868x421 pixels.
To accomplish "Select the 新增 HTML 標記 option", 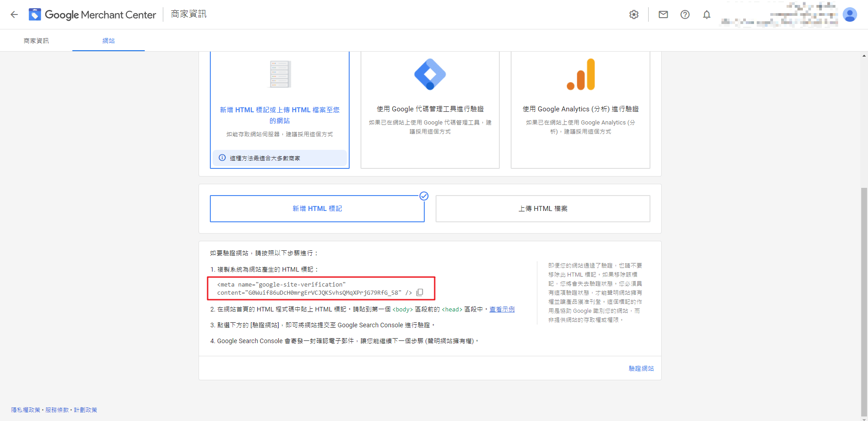I will point(317,209).
